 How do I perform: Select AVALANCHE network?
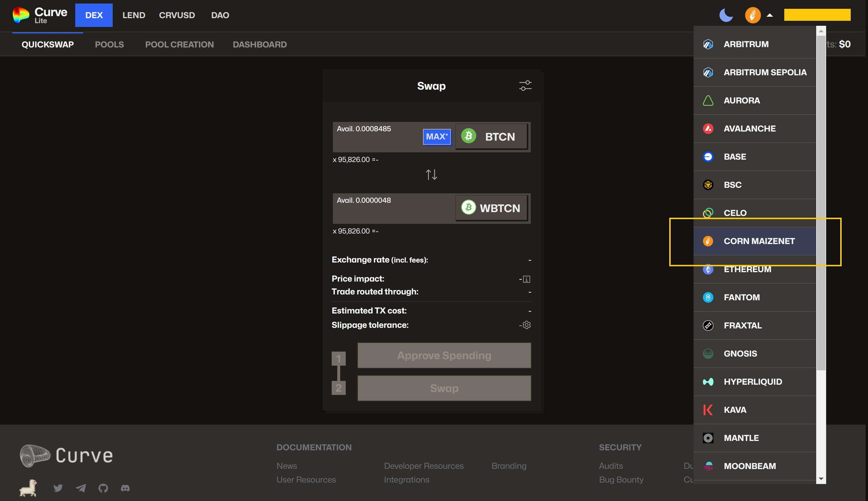[x=754, y=129]
